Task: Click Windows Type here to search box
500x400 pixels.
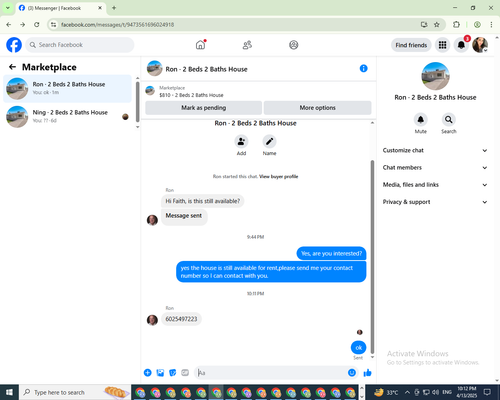Action: [75, 392]
